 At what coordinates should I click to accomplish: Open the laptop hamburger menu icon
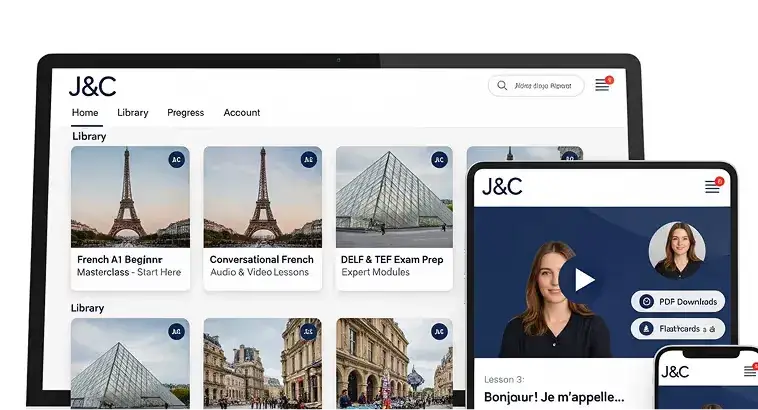[602, 85]
